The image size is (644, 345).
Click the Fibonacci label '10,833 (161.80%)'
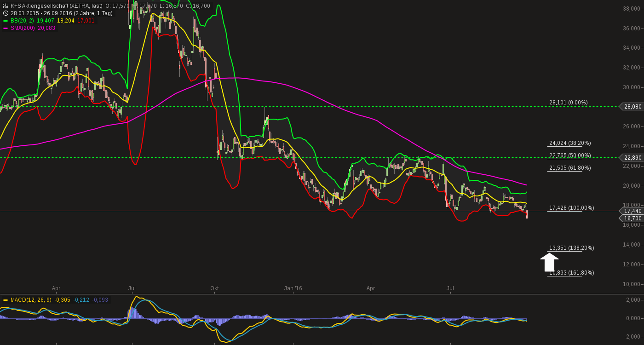click(572, 273)
